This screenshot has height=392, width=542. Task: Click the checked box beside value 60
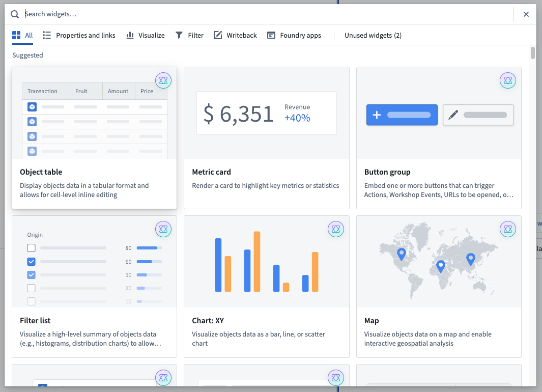tap(31, 262)
